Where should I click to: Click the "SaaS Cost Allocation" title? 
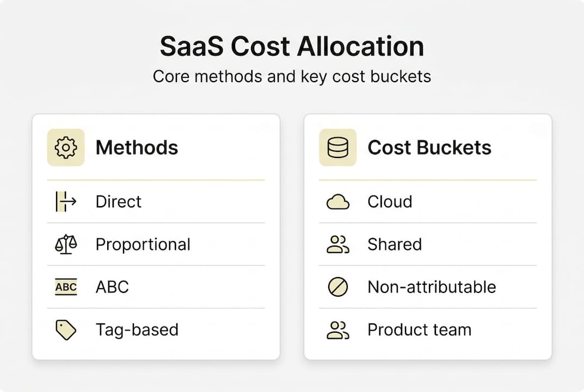point(292,47)
